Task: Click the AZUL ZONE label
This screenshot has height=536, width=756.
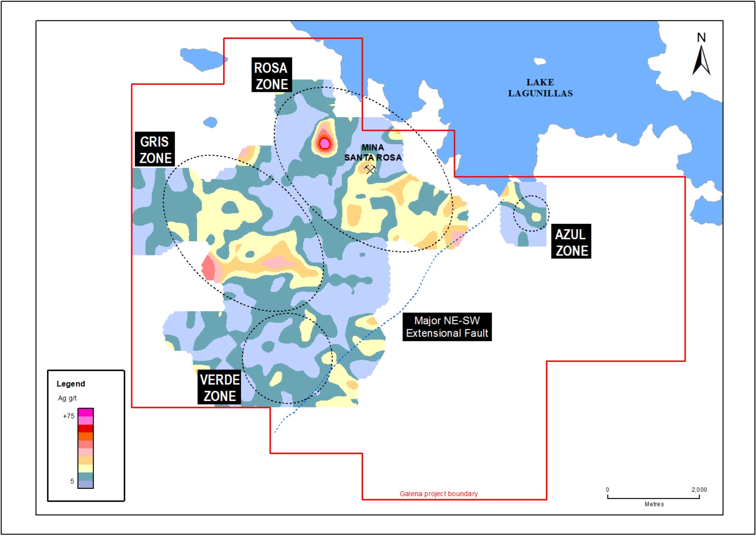Action: 571,242
